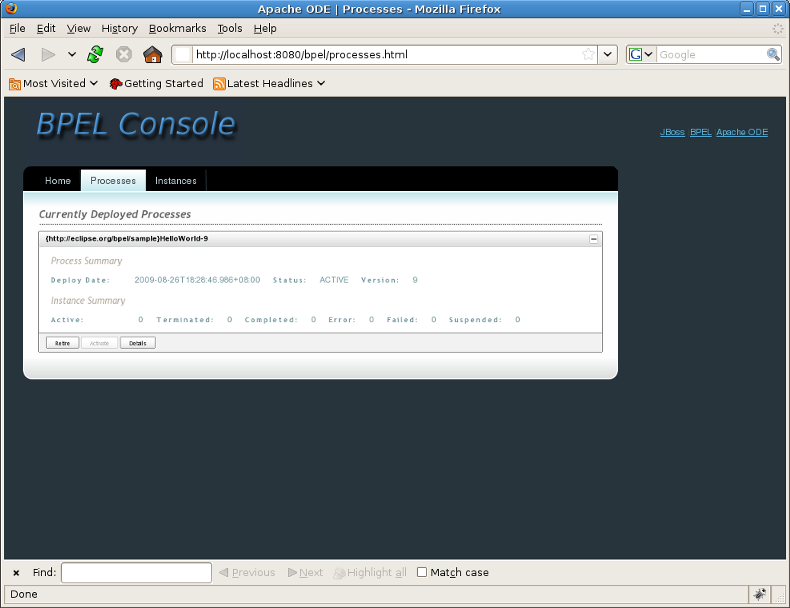The image size is (790, 608).
Task: Bookmark this page with star icon
Action: click(x=588, y=54)
